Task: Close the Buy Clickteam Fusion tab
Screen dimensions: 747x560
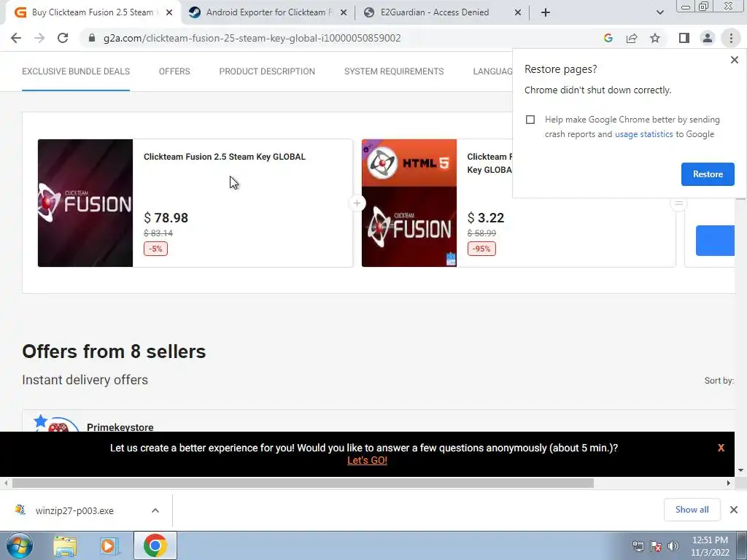Action: [169, 12]
